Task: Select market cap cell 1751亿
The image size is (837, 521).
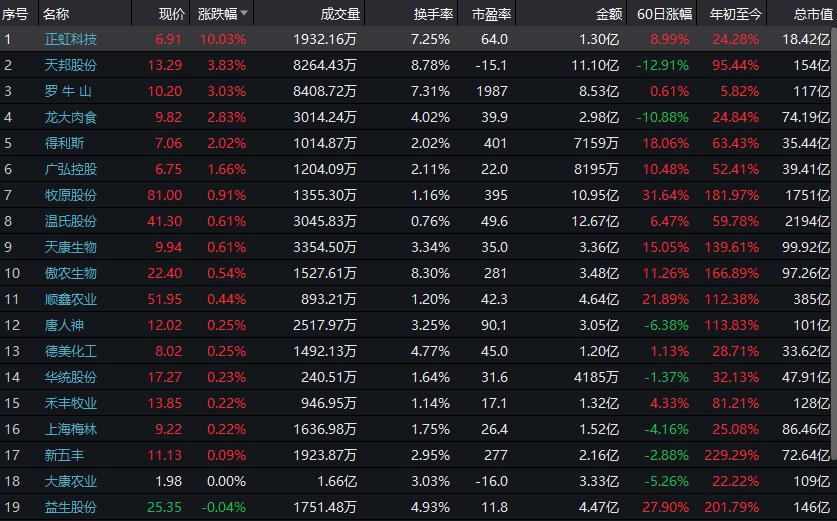Action: point(808,195)
